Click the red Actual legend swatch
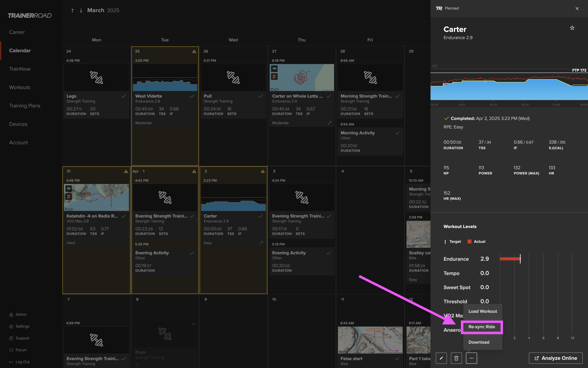The width and height of the screenshot is (588, 368). click(469, 241)
